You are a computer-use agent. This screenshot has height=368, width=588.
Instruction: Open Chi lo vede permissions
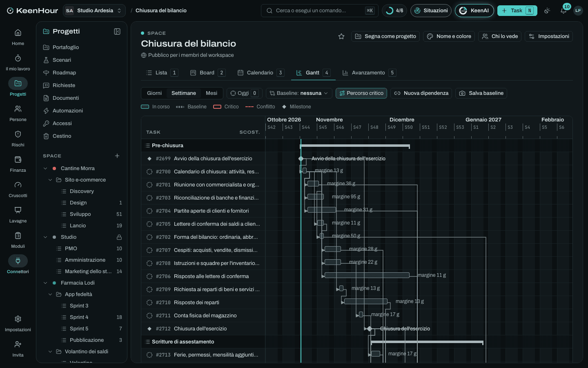[500, 36]
